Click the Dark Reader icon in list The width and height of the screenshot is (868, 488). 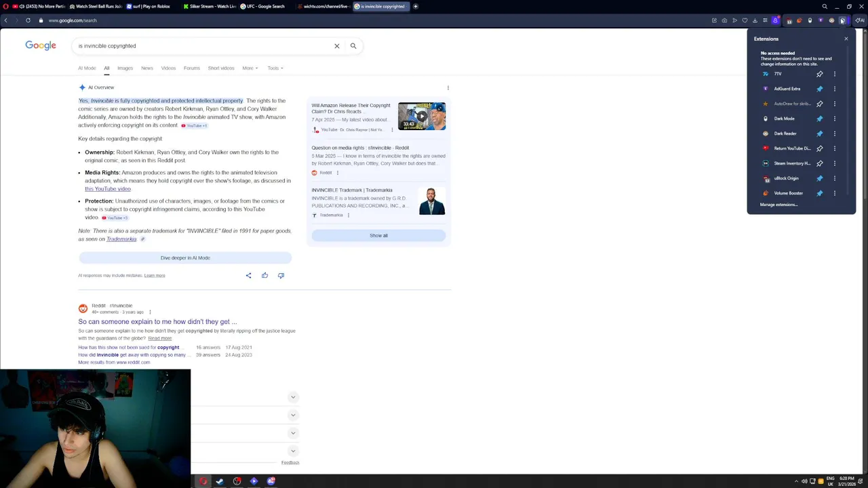pyautogui.click(x=766, y=134)
